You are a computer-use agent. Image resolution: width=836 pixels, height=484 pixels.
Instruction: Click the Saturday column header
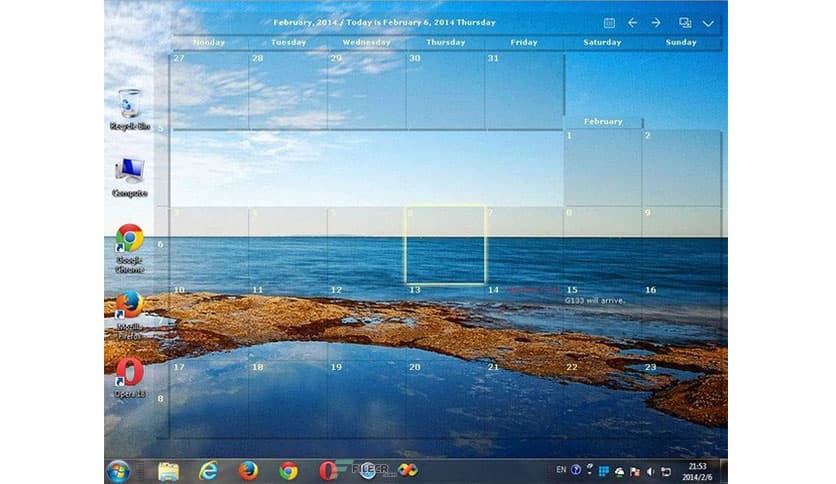tap(602, 42)
